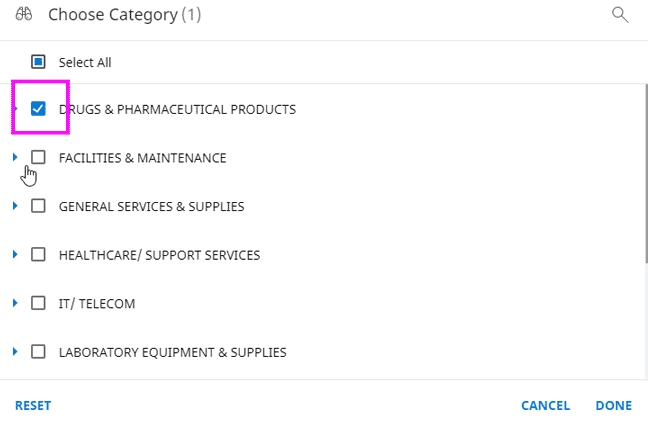Image resolution: width=648 pixels, height=423 pixels.
Task: Select the Laboratory Equipment & Supplies checkbox
Action: coord(39,352)
